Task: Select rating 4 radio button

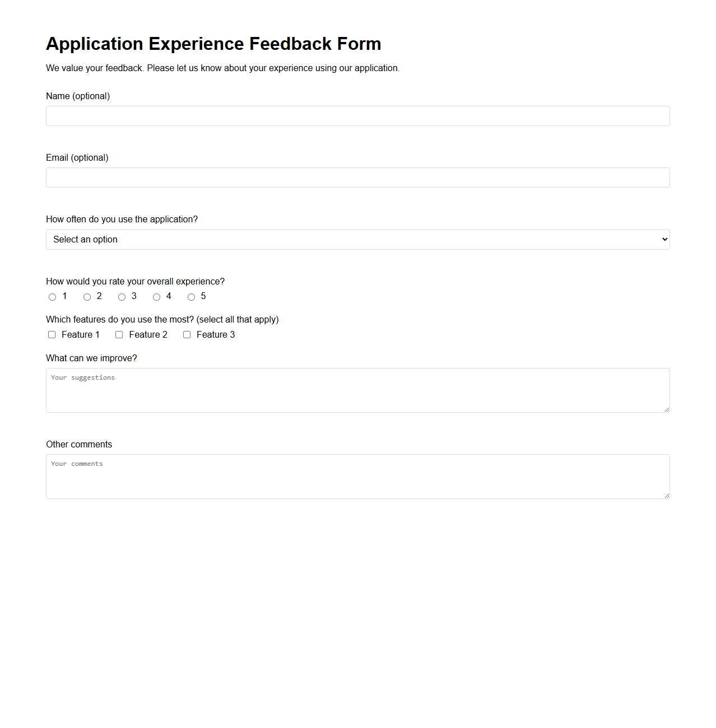Action: click(156, 297)
